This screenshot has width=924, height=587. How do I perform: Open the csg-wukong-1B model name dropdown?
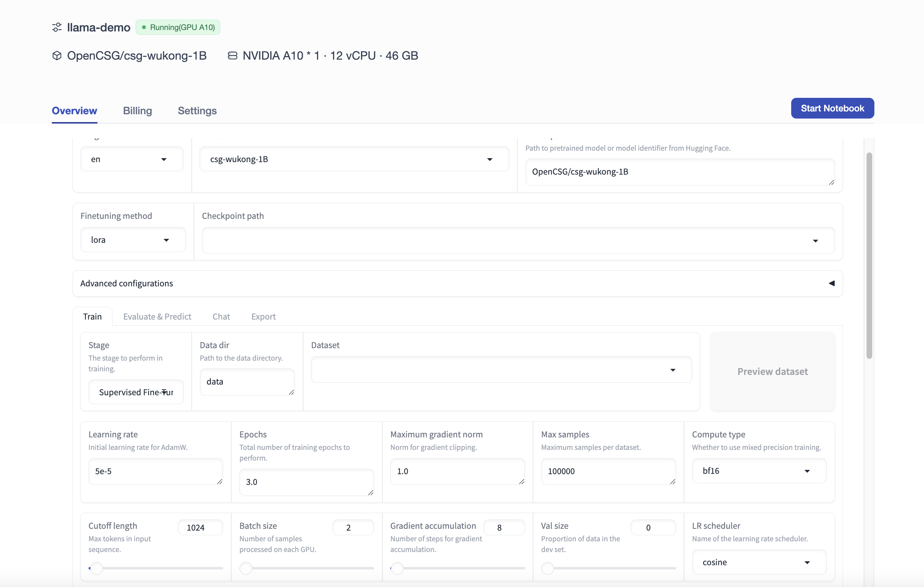click(x=354, y=159)
